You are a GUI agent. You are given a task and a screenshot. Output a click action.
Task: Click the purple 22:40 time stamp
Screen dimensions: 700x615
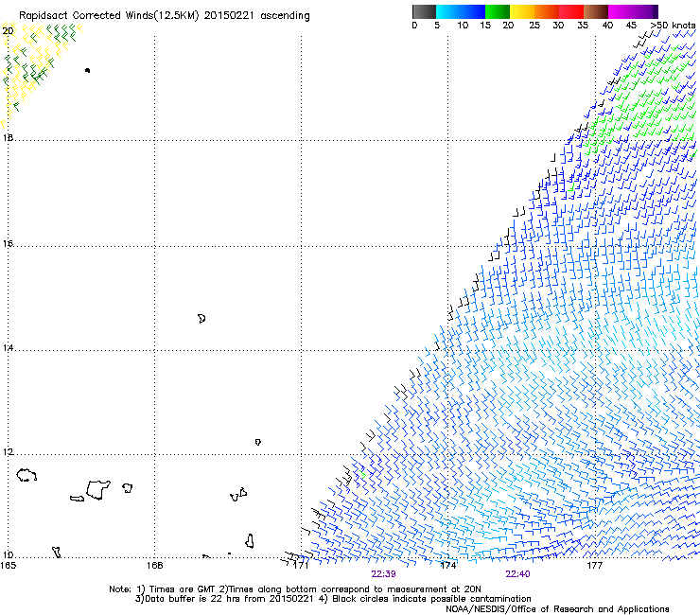pyautogui.click(x=517, y=574)
